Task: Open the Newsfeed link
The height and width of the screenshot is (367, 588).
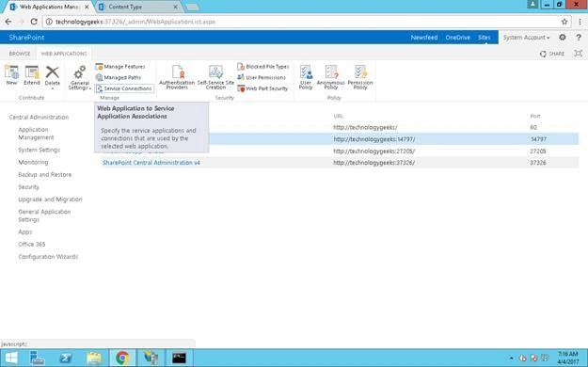Action: [x=424, y=38]
